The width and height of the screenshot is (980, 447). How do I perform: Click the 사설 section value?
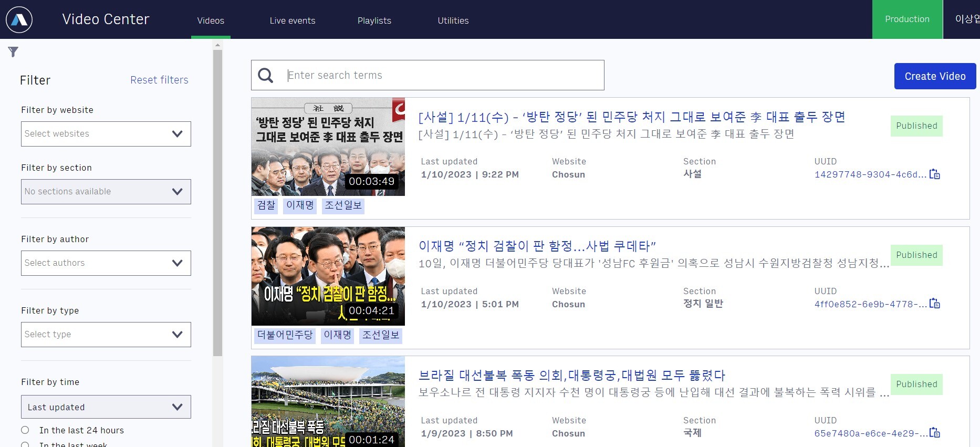692,174
